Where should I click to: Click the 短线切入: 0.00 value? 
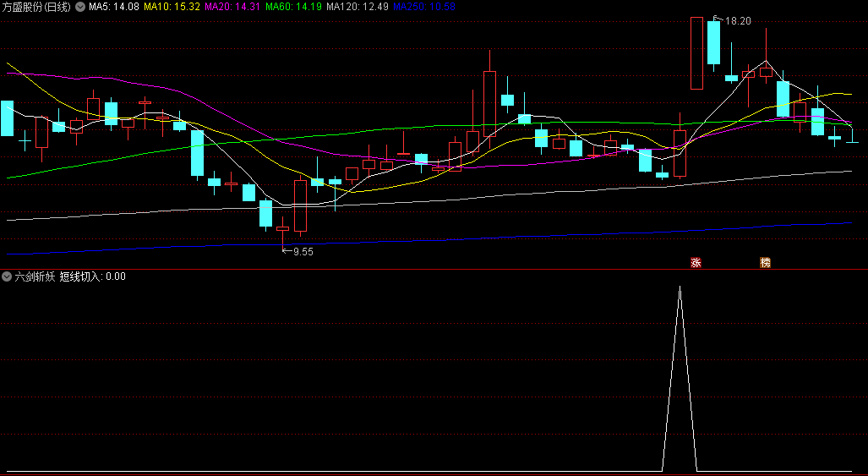[92, 276]
